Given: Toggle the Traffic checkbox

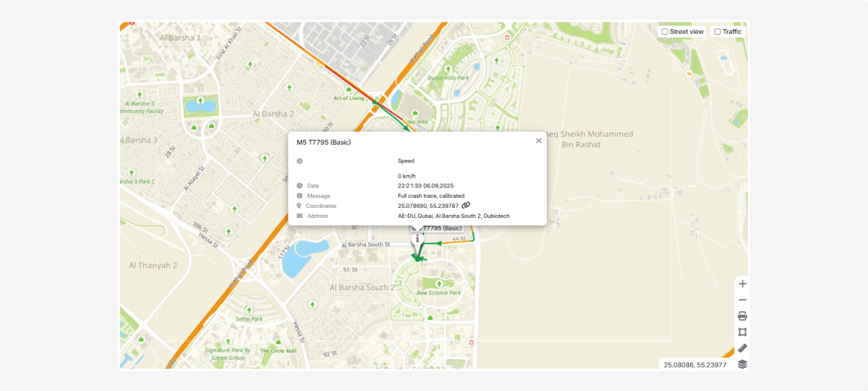Looking at the screenshot, I should [718, 32].
